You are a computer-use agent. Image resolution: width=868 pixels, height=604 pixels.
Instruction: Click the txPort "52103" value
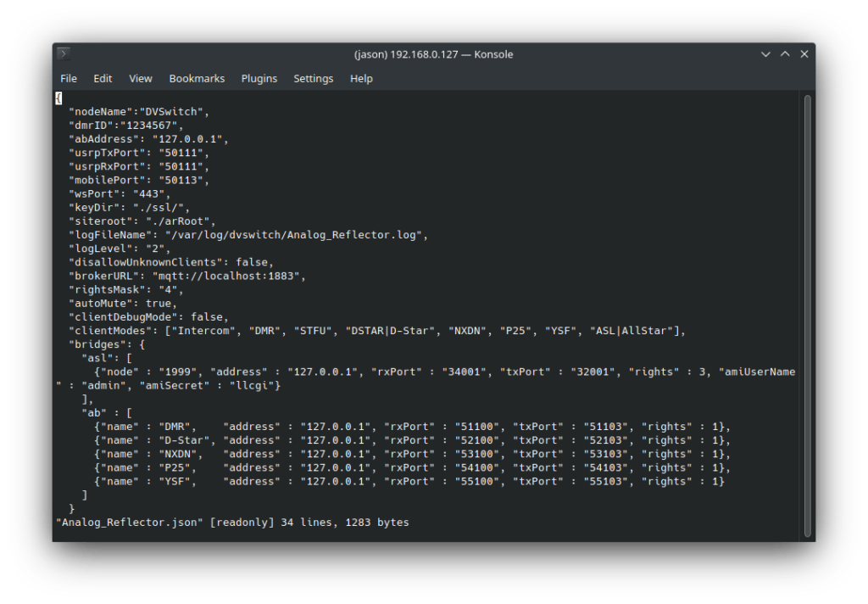pos(609,440)
